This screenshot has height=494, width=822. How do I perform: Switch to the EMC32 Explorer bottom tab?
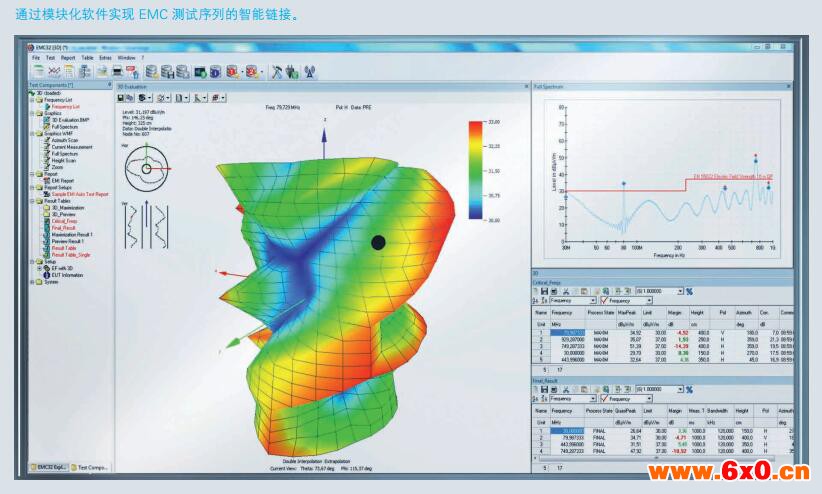click(x=49, y=467)
